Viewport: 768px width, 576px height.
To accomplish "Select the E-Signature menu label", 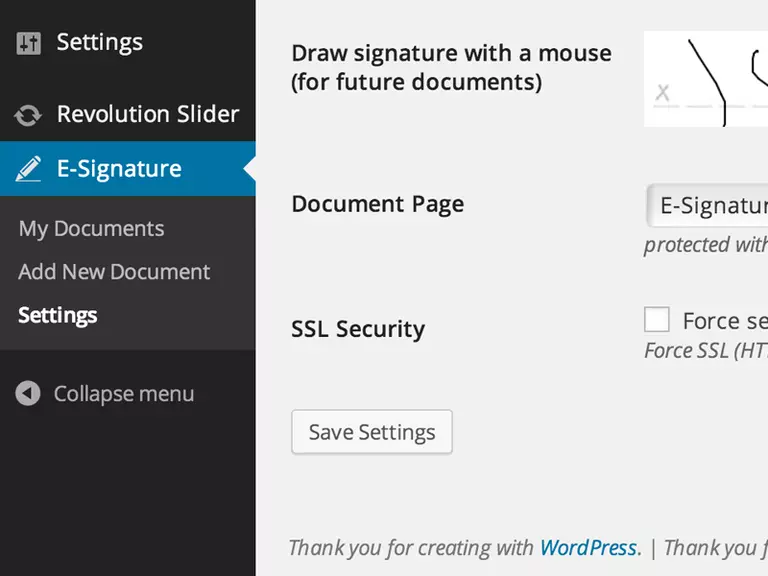I will [119, 168].
